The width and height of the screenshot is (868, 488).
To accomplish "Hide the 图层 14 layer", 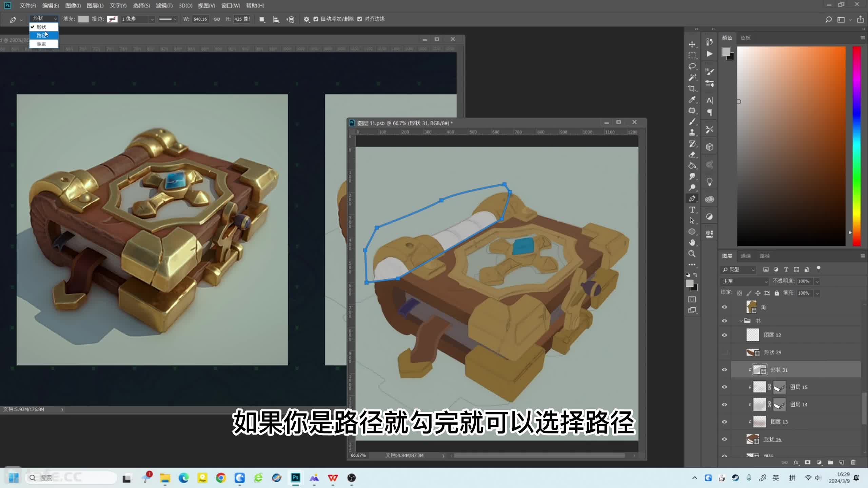I will point(725,404).
